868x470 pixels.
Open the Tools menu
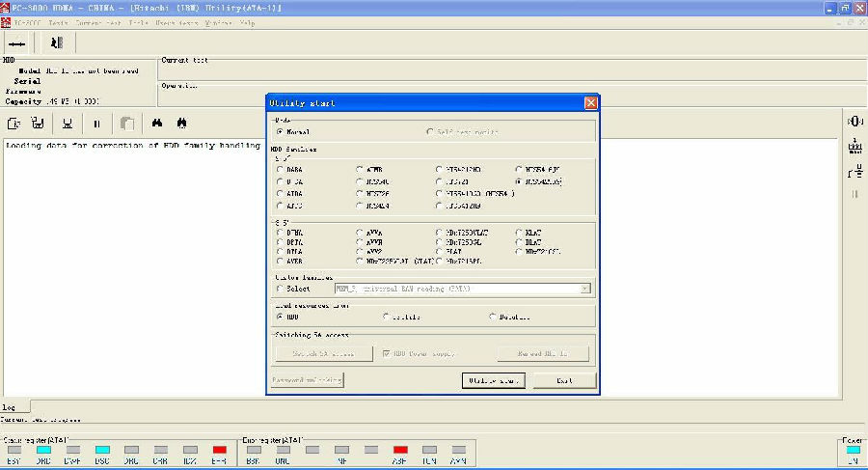pos(138,23)
